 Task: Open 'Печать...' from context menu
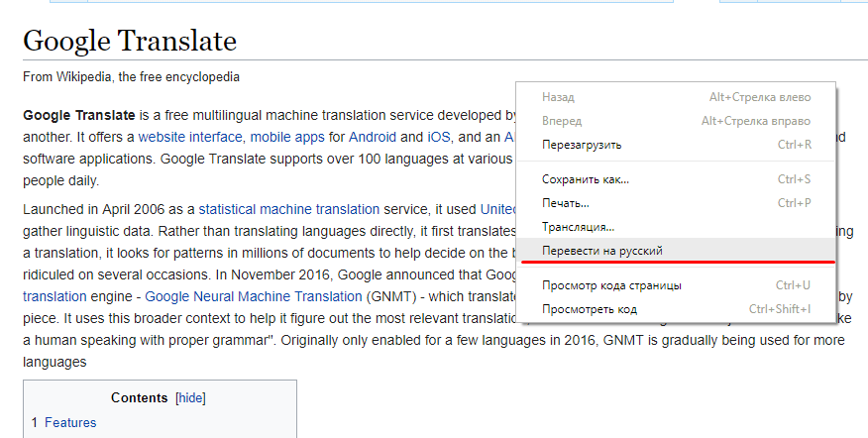[676, 203]
